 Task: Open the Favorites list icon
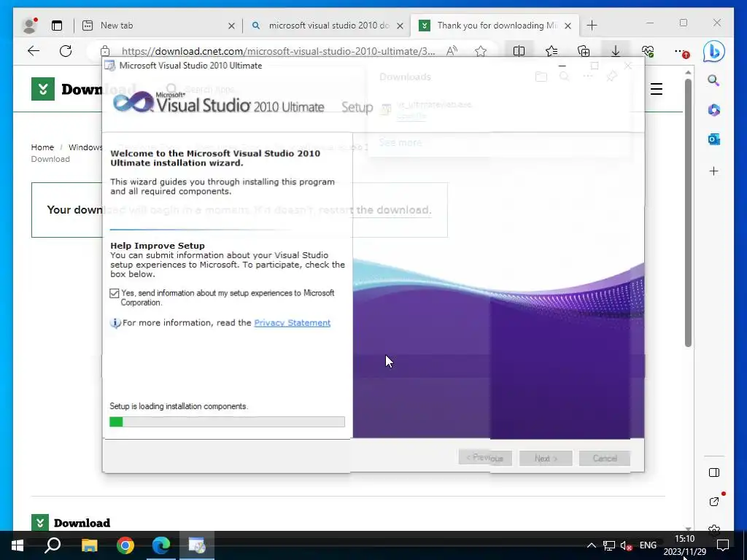(x=551, y=51)
